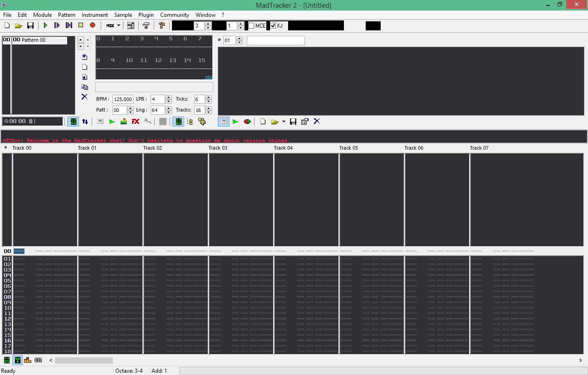The width and height of the screenshot is (588, 375).
Task: Open instrument properties icon
Action: [x=305, y=122]
